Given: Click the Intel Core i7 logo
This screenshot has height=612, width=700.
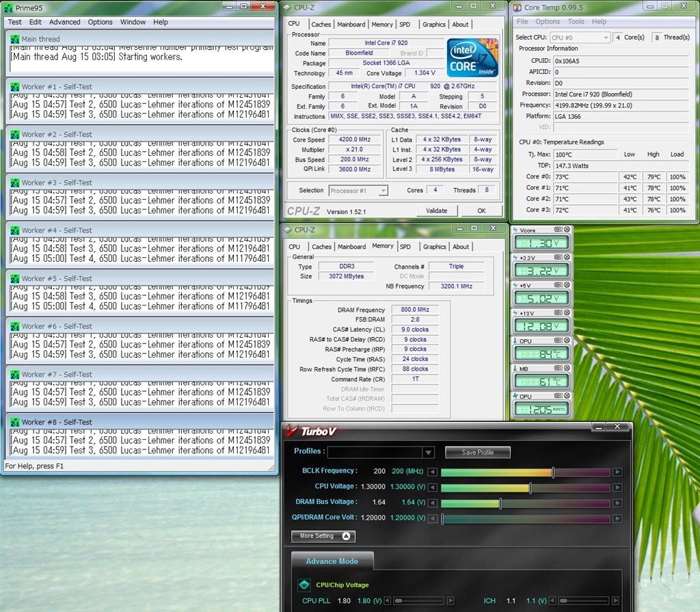Looking at the screenshot, I should click(x=472, y=58).
